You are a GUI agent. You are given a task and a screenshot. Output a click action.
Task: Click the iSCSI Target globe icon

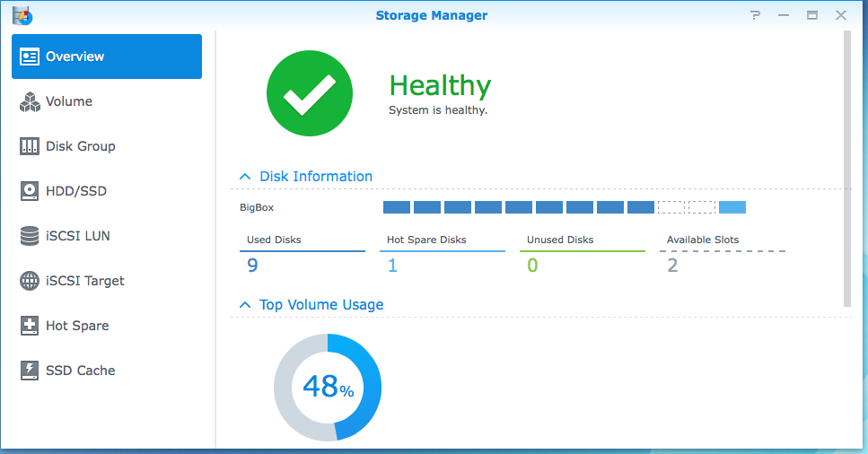[x=30, y=281]
